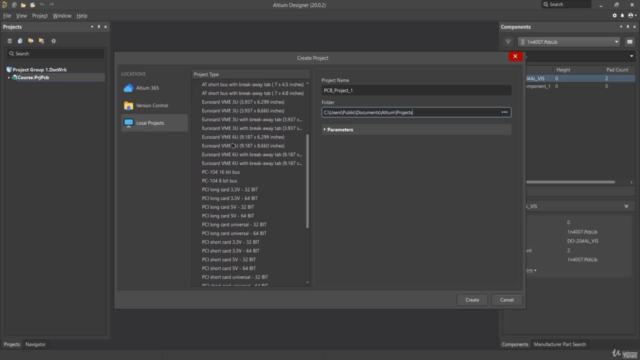Viewport: 640px width, 360px height.
Task: Click the Projects panel Search box
Action: [x=56, y=54]
